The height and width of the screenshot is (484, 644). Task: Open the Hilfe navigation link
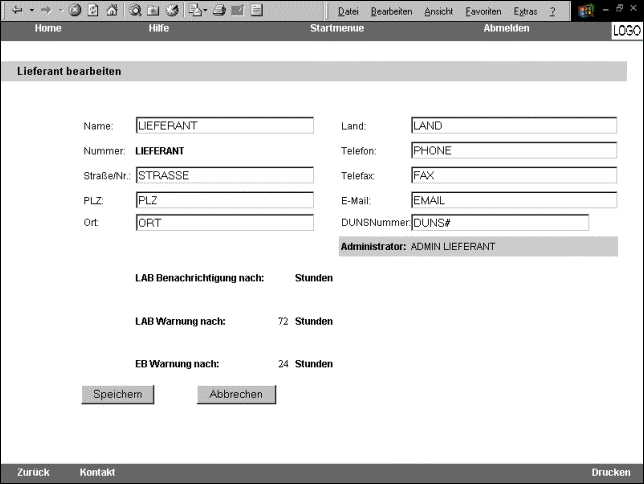(159, 28)
